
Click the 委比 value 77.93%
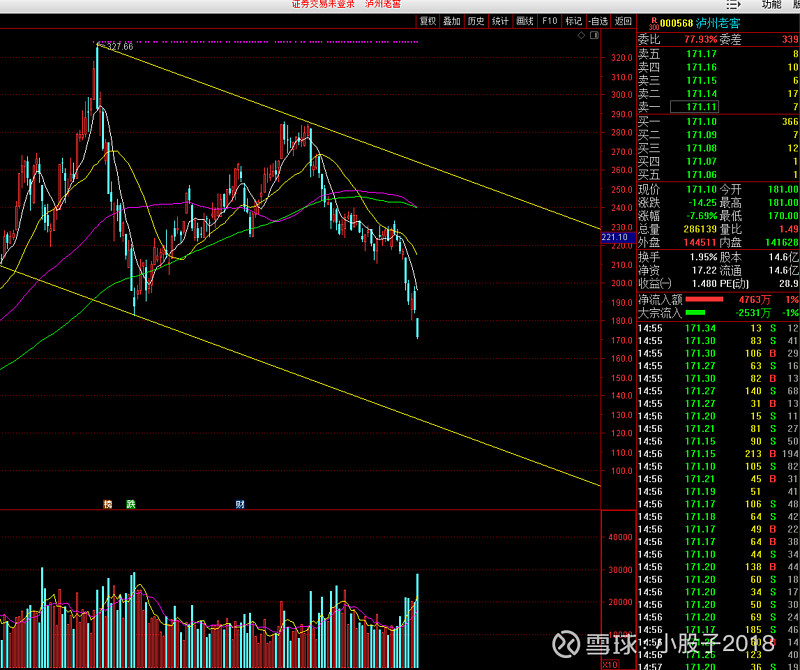click(x=701, y=39)
